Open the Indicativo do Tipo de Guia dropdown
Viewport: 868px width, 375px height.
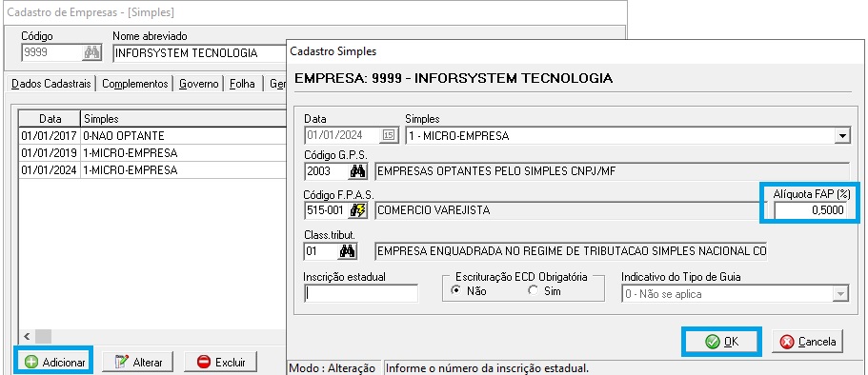point(736,294)
